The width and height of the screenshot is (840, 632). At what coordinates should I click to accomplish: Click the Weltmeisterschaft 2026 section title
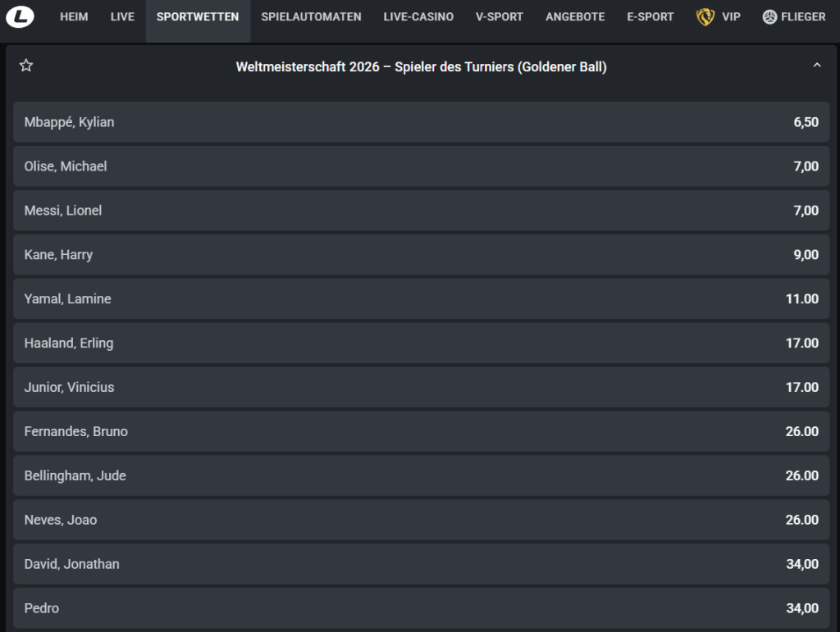point(421,67)
